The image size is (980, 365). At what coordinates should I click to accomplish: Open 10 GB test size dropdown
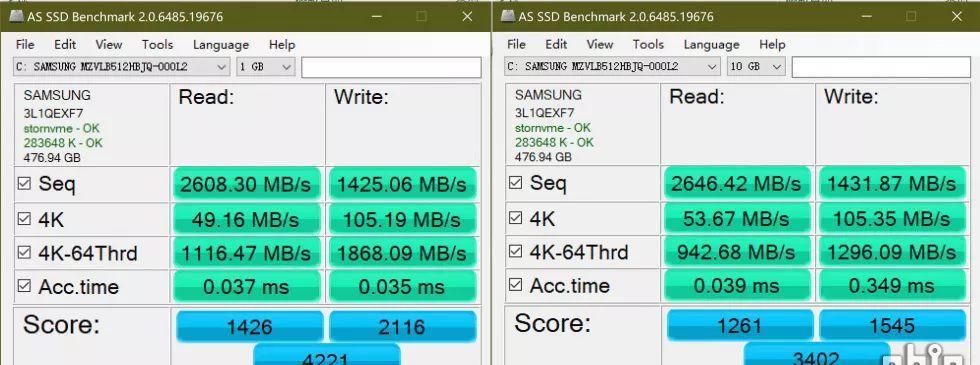pyautogui.click(x=756, y=66)
